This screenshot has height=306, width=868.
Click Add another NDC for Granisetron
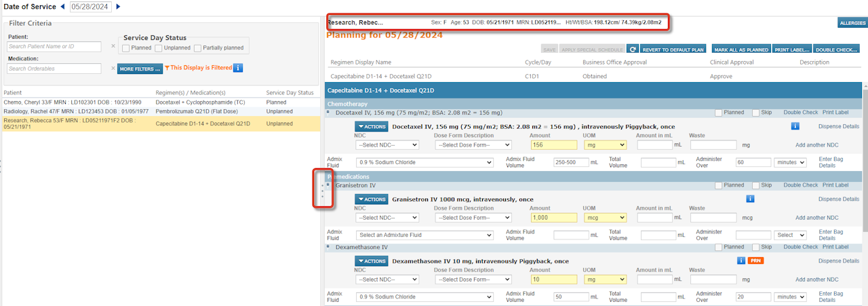click(x=817, y=218)
